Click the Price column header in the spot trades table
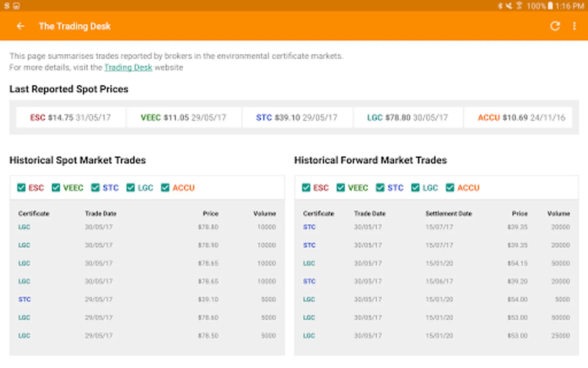The width and height of the screenshot is (588, 368). [211, 213]
